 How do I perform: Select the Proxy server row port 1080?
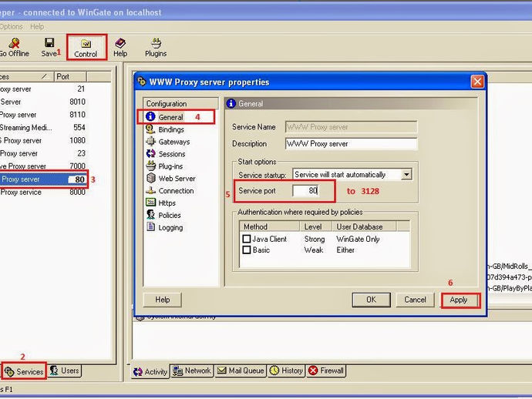point(43,141)
